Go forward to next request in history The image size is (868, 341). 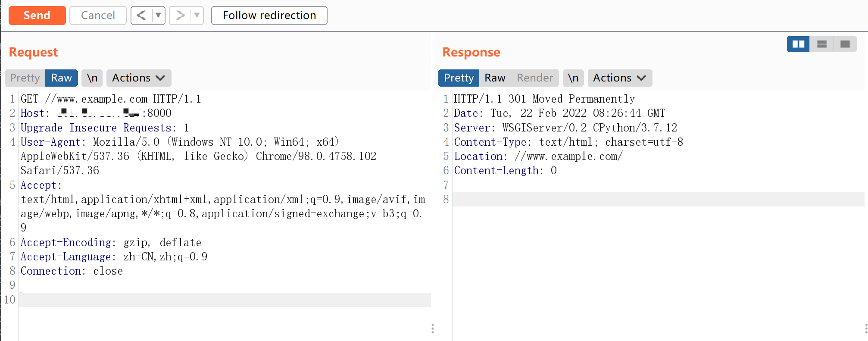click(180, 16)
